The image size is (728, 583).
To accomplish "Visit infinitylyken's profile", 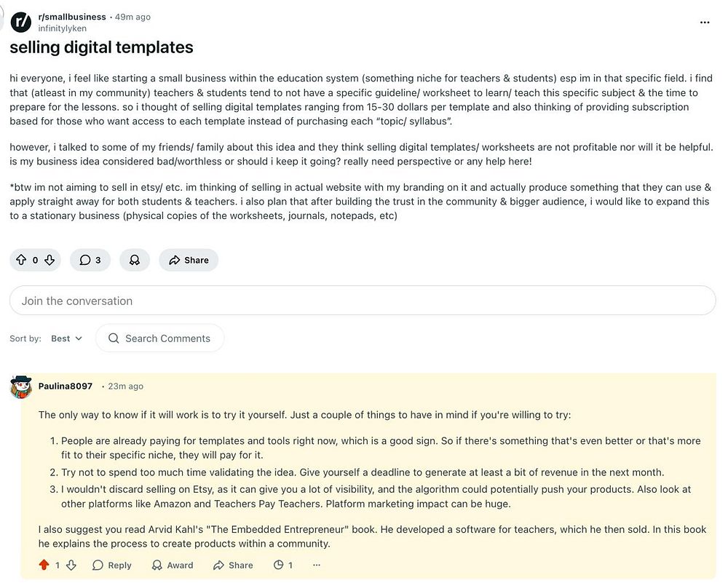I will (x=62, y=28).
